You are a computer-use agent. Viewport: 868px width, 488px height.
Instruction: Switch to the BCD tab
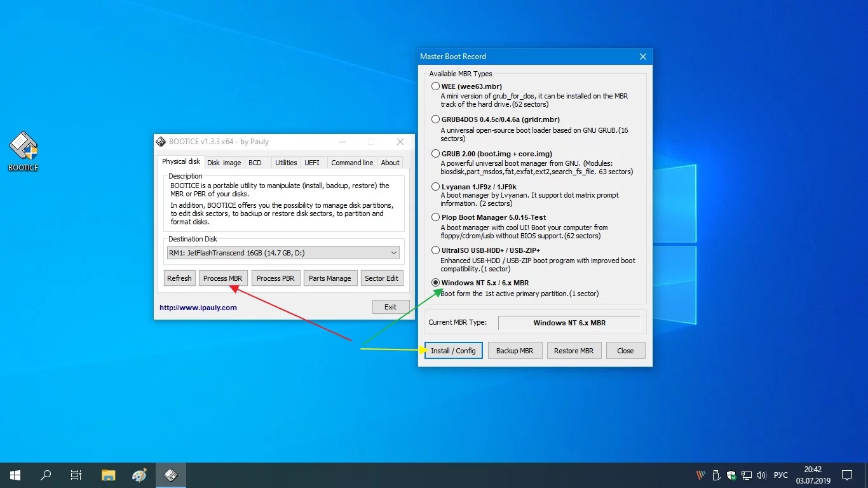point(255,163)
